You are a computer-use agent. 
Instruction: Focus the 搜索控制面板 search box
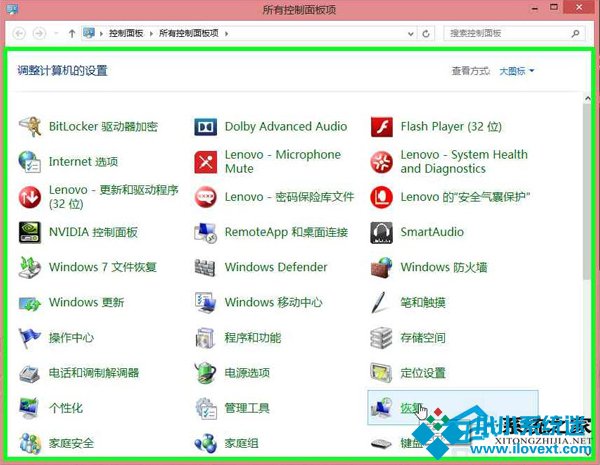515,34
